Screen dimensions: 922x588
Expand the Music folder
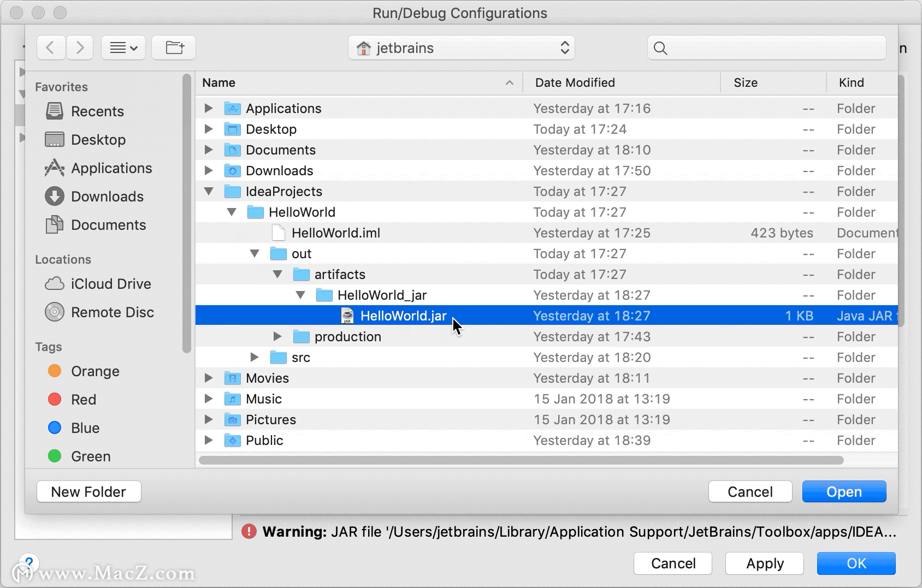pos(208,399)
